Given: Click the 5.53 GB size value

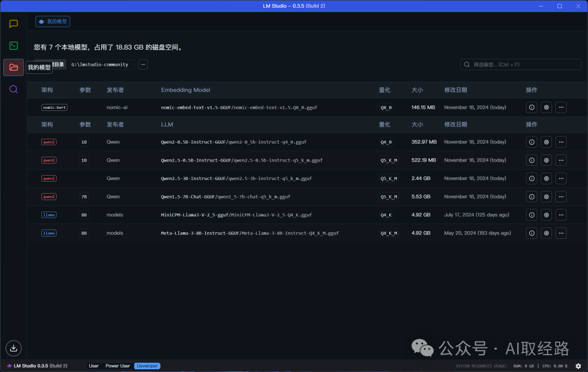Looking at the screenshot, I should coord(421,197).
